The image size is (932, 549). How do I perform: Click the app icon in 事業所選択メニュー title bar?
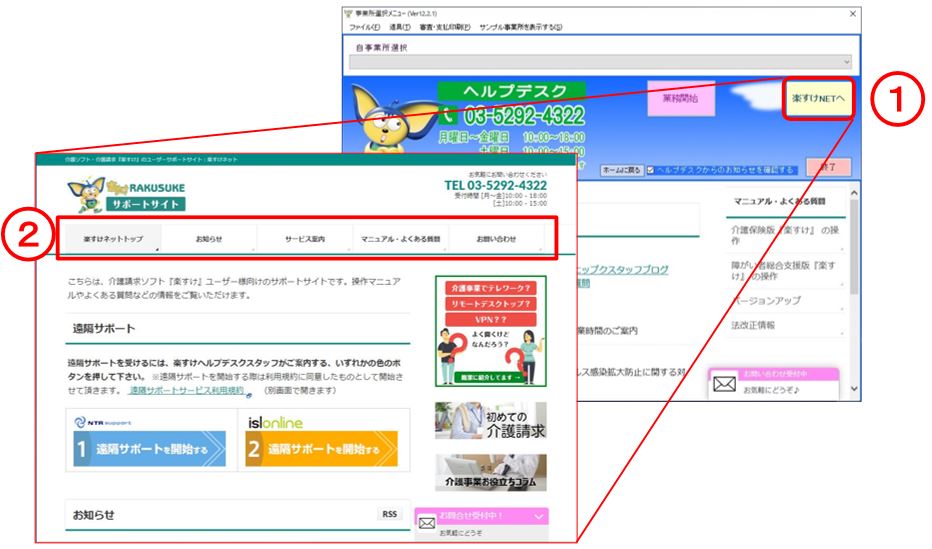coord(348,14)
